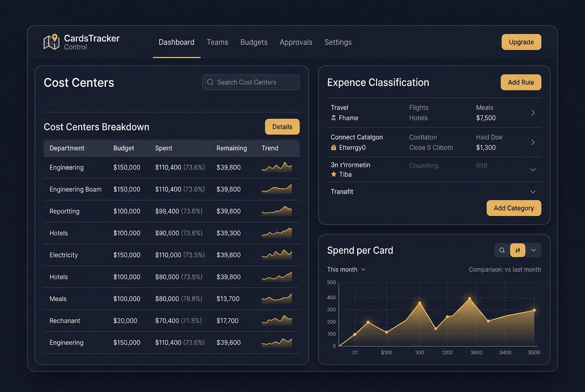Select the Reportting department cell
Screen dimensions: 585x392
click(64, 211)
